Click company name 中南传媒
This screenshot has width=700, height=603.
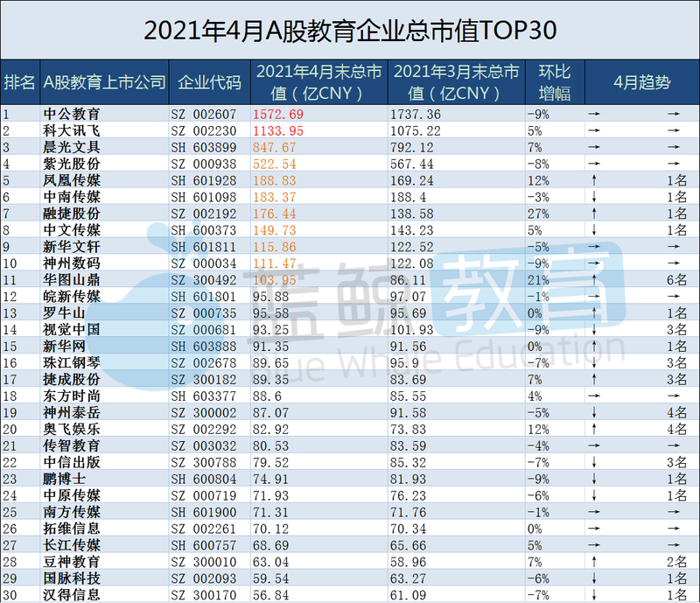(72, 197)
